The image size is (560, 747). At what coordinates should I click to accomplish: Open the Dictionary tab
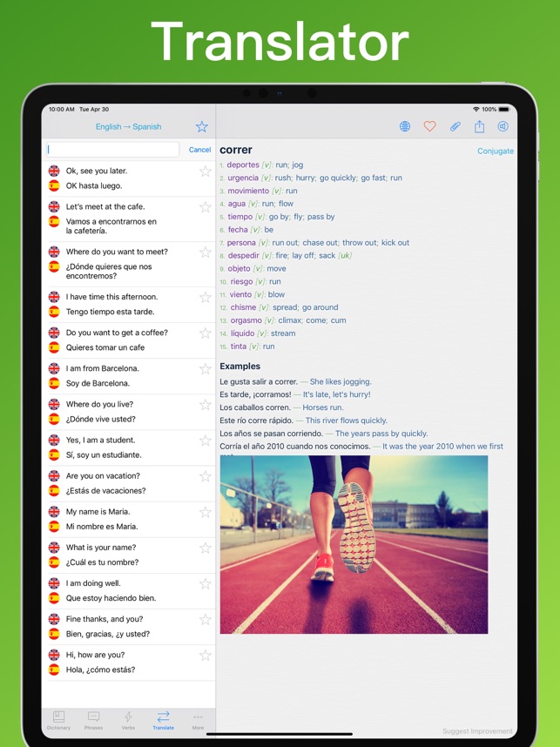(x=58, y=720)
